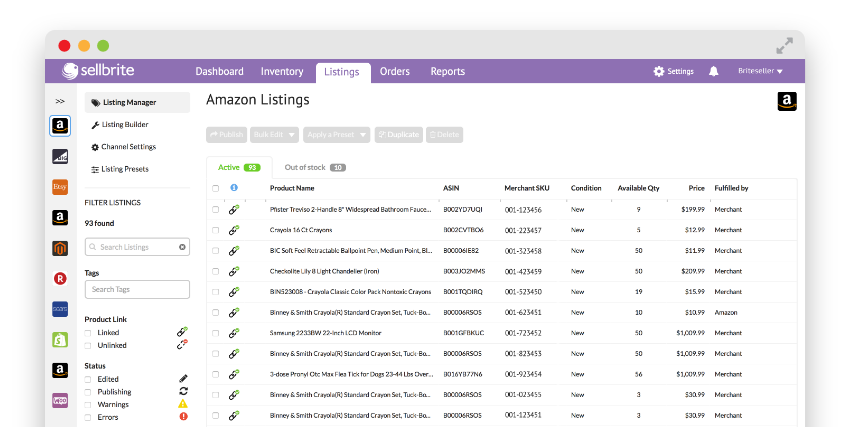This screenshot has height=427, width=850.
Task: Go to the Orders tab
Action: (395, 72)
